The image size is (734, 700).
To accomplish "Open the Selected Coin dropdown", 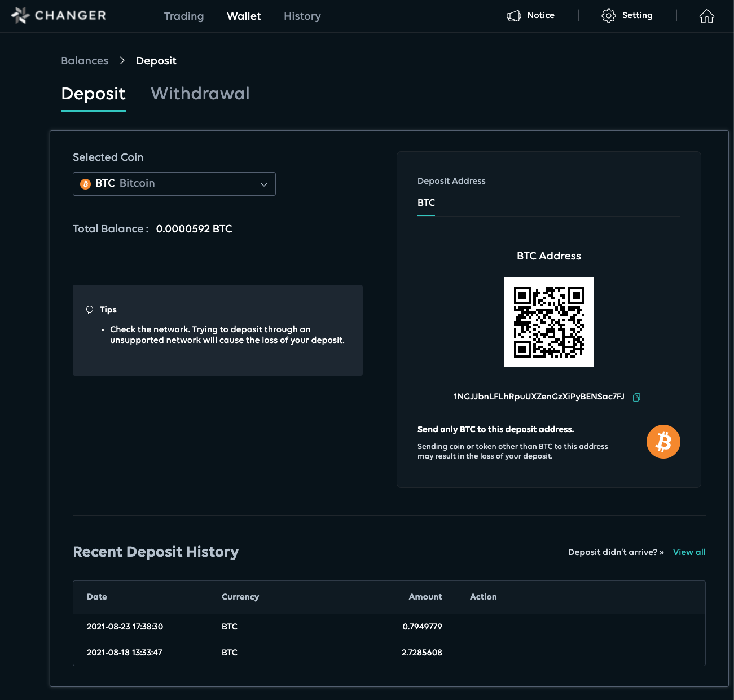I will [174, 184].
